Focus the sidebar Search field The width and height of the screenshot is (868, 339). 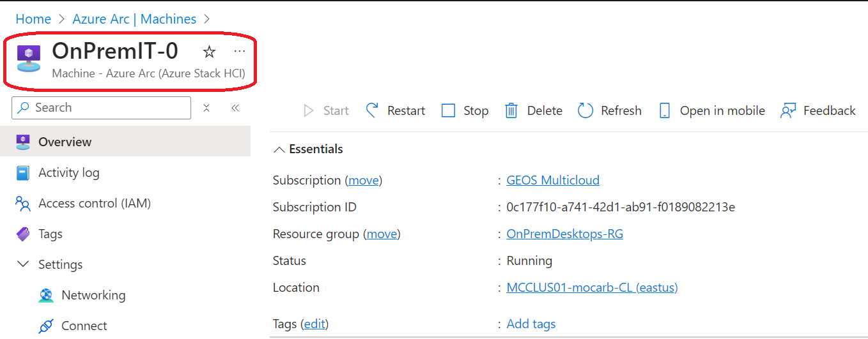(102, 108)
